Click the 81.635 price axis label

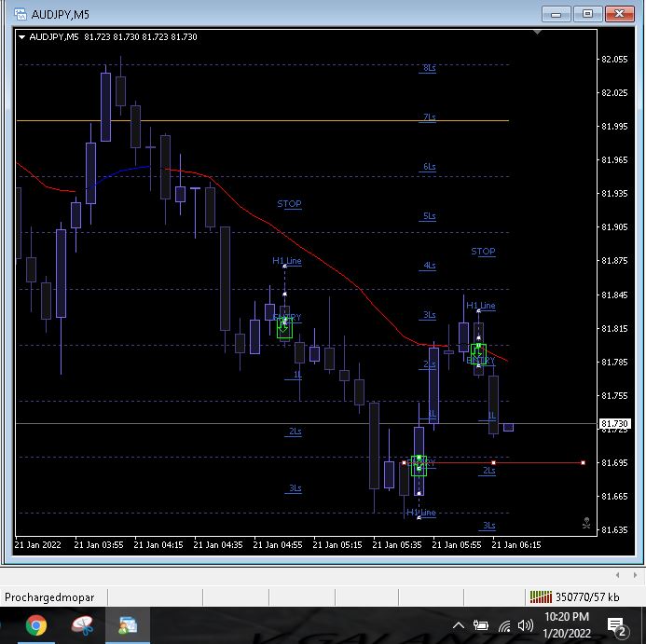pyautogui.click(x=614, y=530)
